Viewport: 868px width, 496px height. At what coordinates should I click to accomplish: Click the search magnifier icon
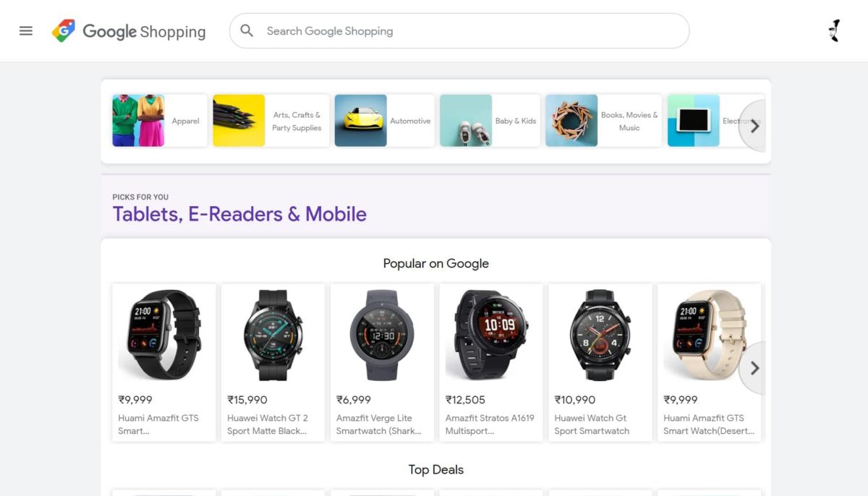click(x=247, y=31)
